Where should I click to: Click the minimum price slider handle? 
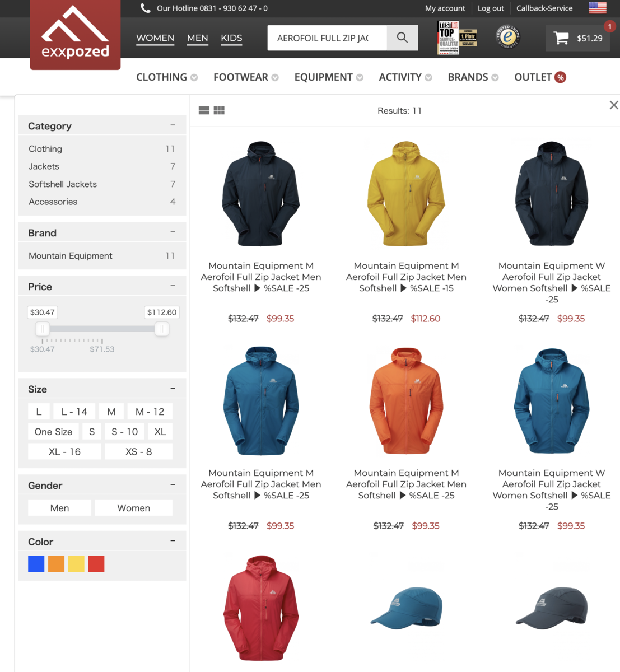coord(43,329)
